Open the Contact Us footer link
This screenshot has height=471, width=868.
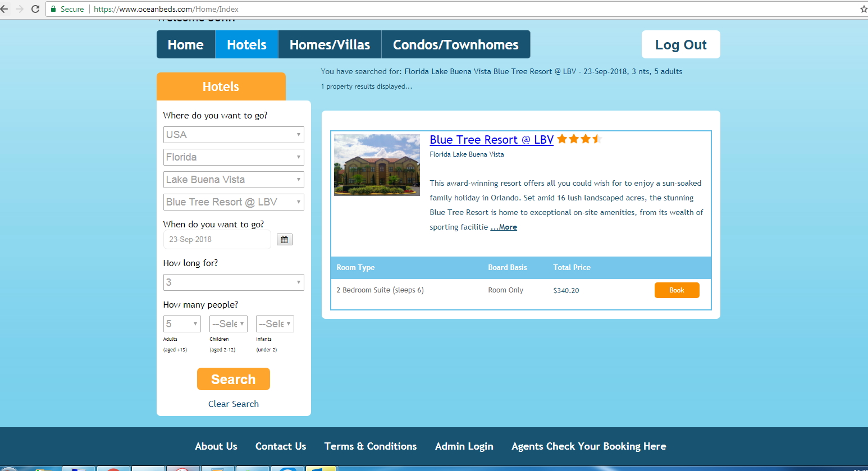pos(281,446)
